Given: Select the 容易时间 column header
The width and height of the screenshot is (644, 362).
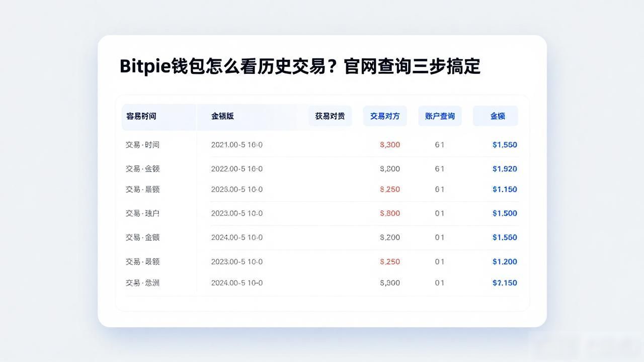Looking at the screenshot, I should [141, 116].
